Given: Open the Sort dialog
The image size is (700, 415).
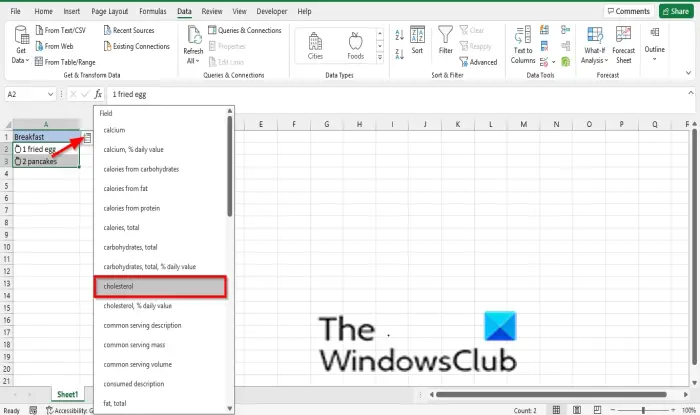Looking at the screenshot, I should tap(417, 40).
